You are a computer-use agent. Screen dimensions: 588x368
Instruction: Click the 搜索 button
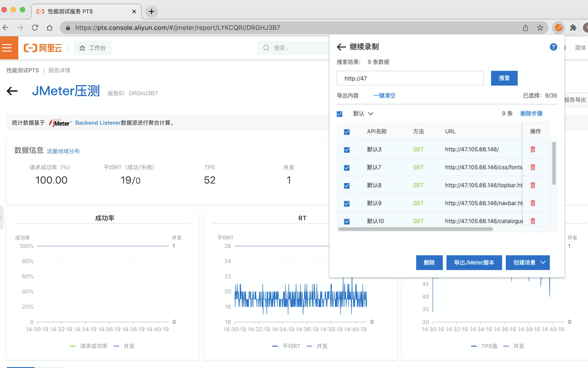pos(504,78)
